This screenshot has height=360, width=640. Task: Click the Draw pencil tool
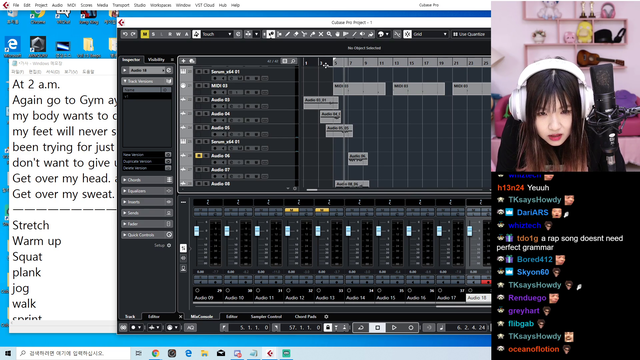pyautogui.click(x=287, y=34)
